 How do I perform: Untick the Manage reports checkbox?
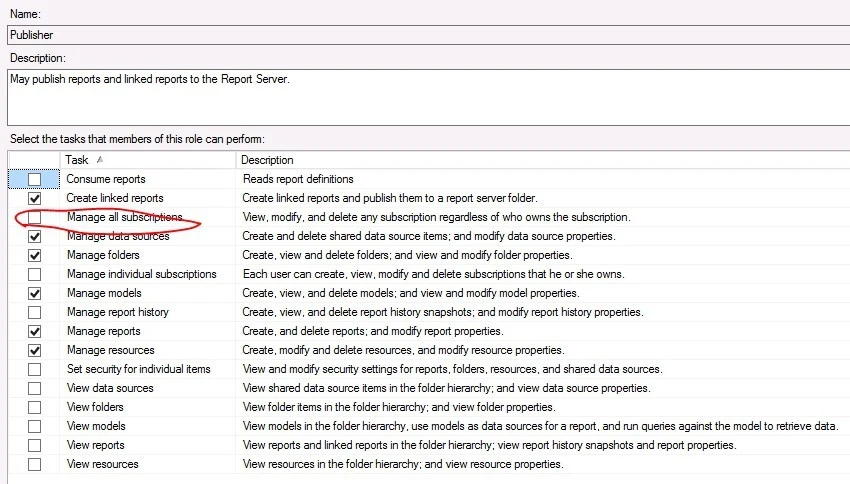point(35,331)
